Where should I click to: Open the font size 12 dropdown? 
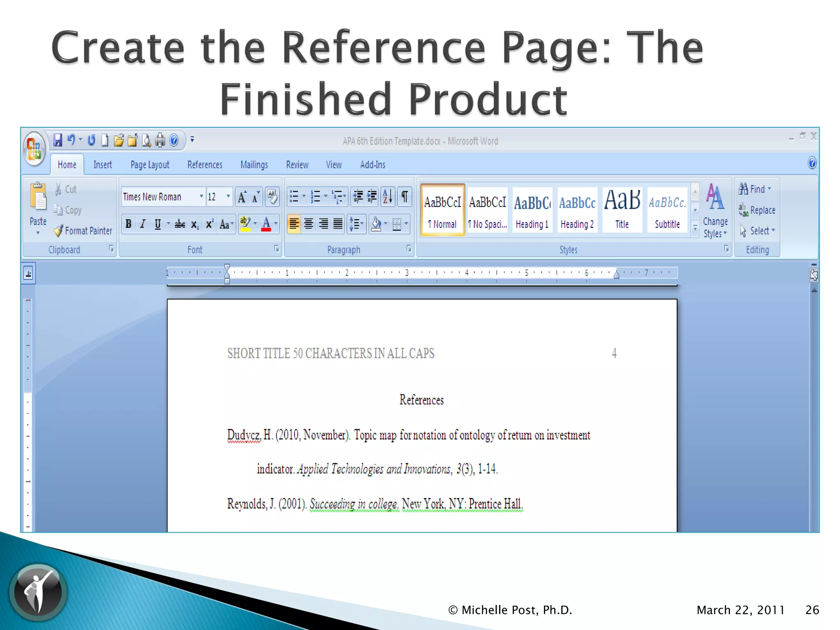pyautogui.click(x=228, y=196)
